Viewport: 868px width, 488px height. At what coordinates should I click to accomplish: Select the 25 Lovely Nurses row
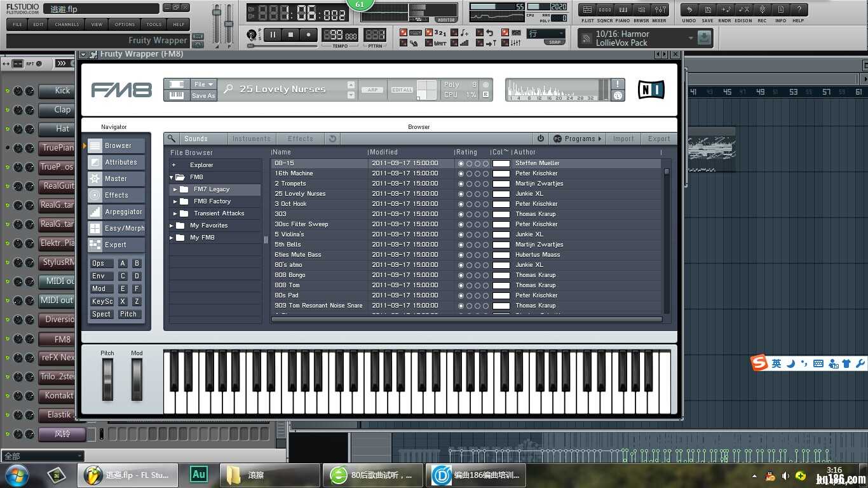pyautogui.click(x=467, y=194)
